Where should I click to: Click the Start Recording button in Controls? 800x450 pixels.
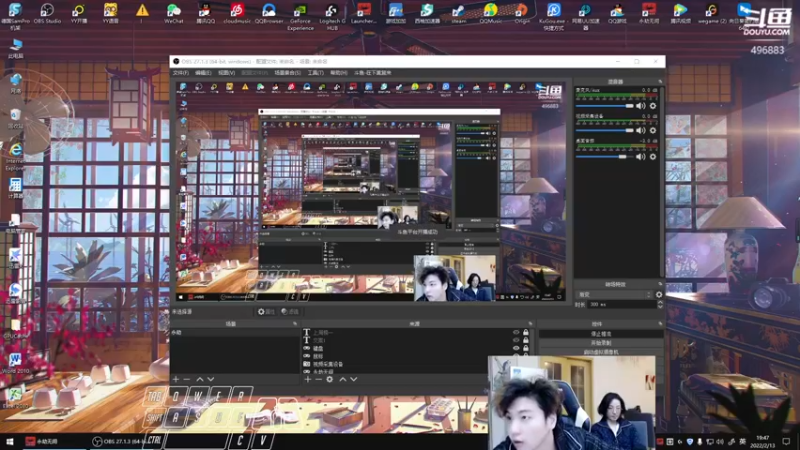tap(601, 343)
